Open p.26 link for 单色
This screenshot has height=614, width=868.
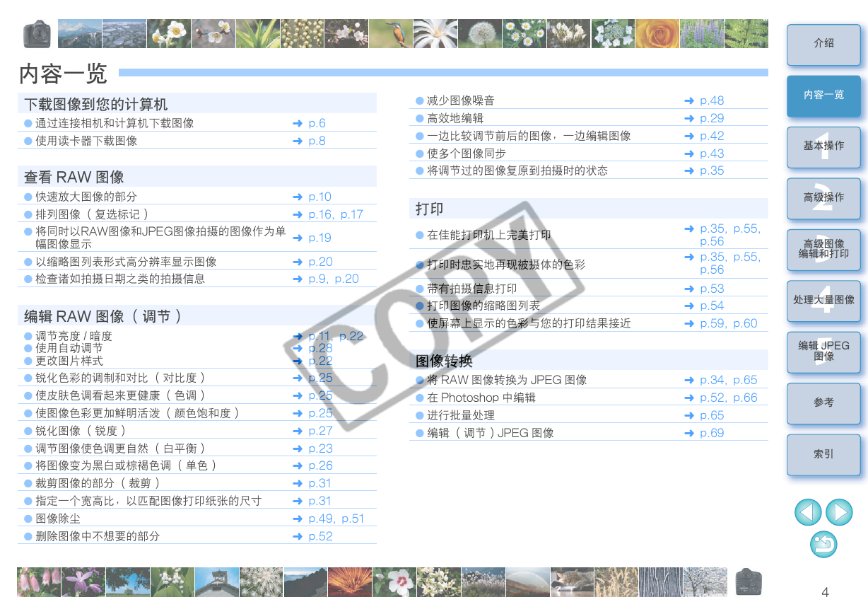[x=320, y=465]
